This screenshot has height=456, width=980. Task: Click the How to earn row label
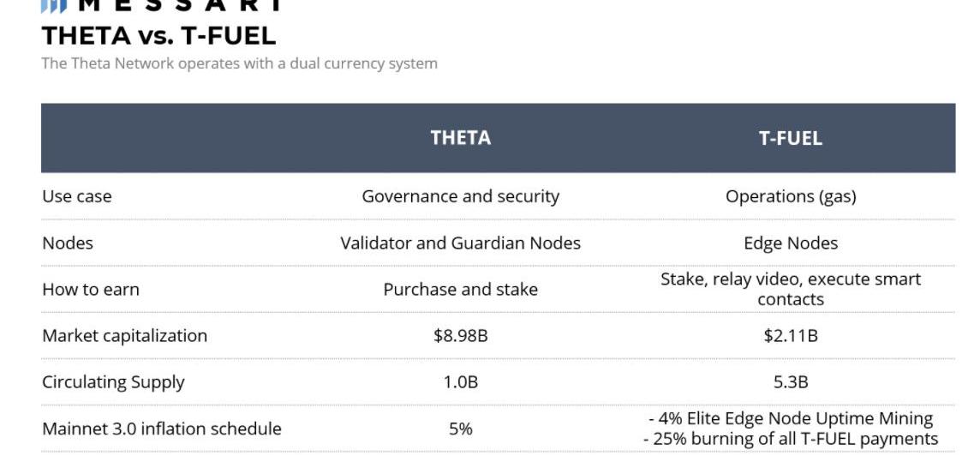(x=91, y=290)
